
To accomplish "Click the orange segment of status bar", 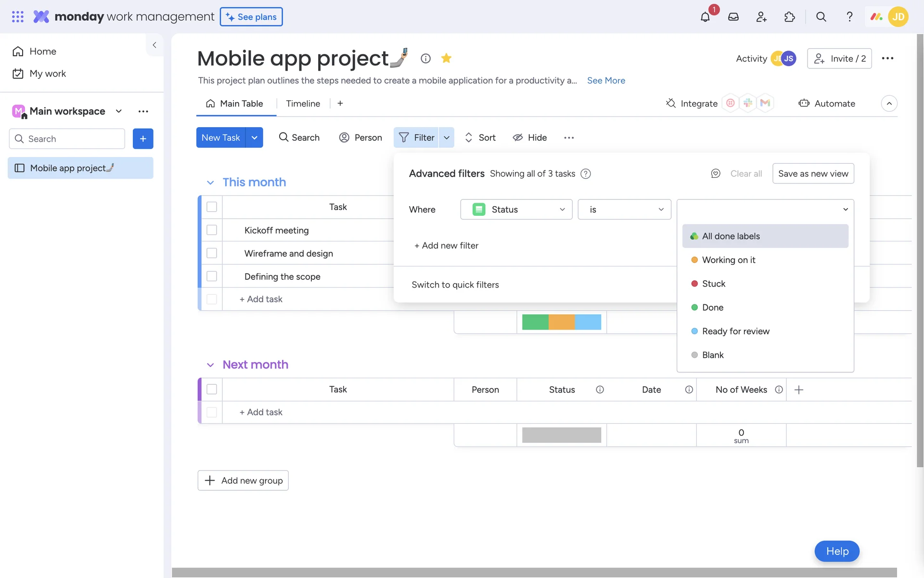I will [x=562, y=322].
